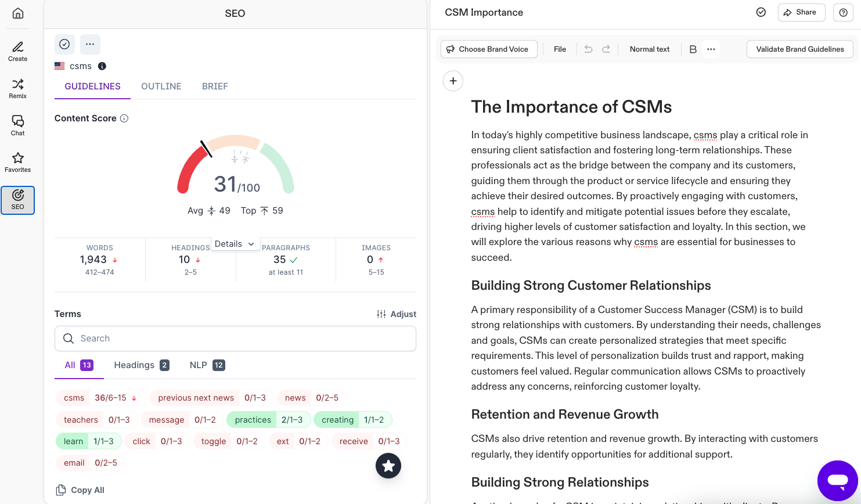The image size is (861, 504).
Task: Click the star floating button
Action: [388, 466]
